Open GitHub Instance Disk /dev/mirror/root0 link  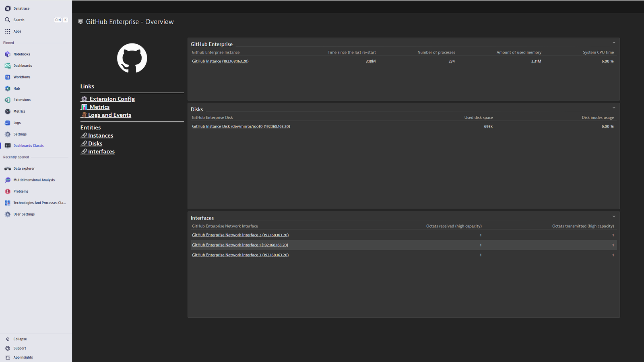pyautogui.click(x=241, y=126)
